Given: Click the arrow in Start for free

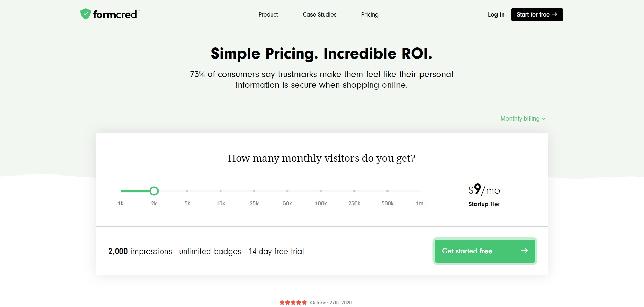Looking at the screenshot, I should click(554, 14).
